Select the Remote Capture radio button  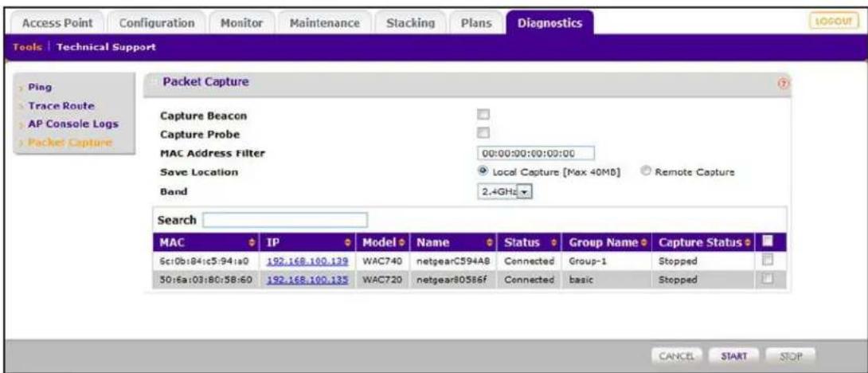(645, 171)
